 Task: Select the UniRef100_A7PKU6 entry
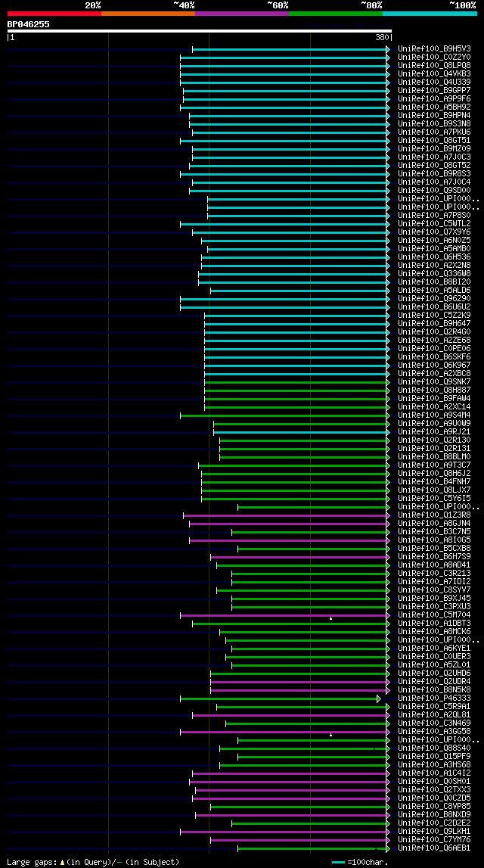(x=434, y=132)
